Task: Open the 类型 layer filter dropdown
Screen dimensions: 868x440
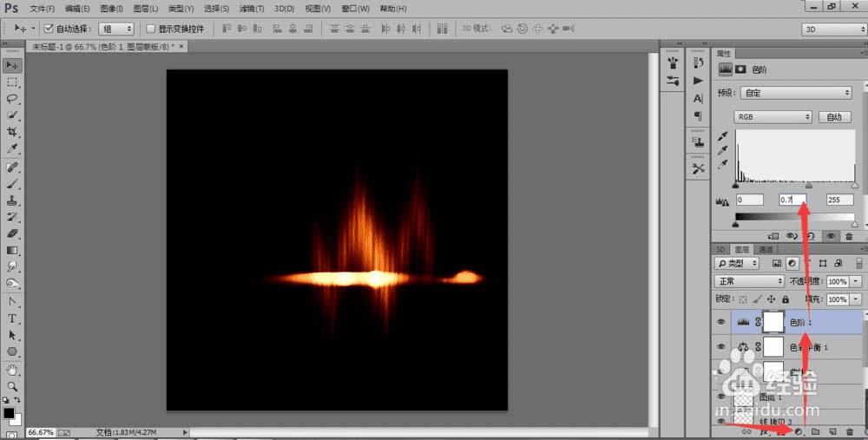Action: click(736, 264)
